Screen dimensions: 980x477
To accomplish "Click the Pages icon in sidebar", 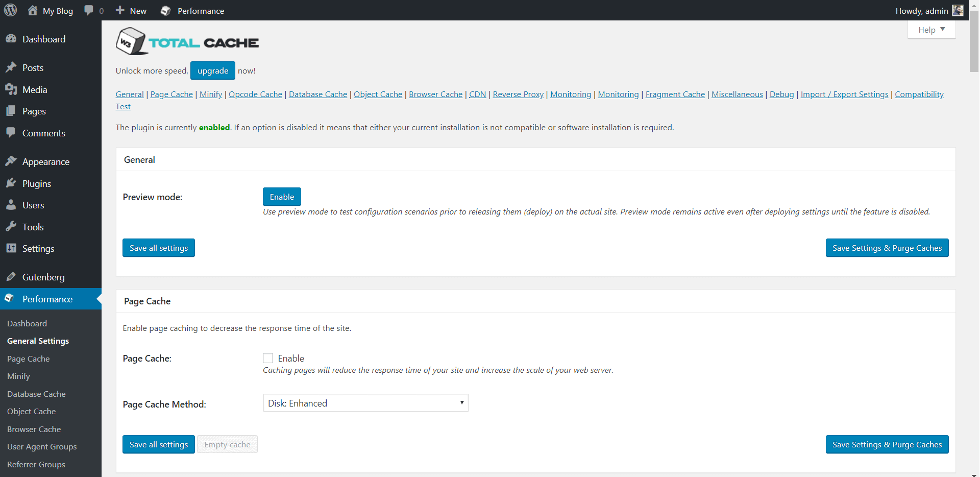I will [11, 111].
